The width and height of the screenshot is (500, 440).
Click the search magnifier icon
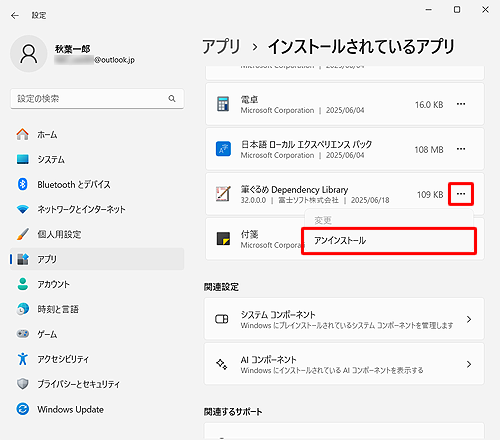point(172,98)
